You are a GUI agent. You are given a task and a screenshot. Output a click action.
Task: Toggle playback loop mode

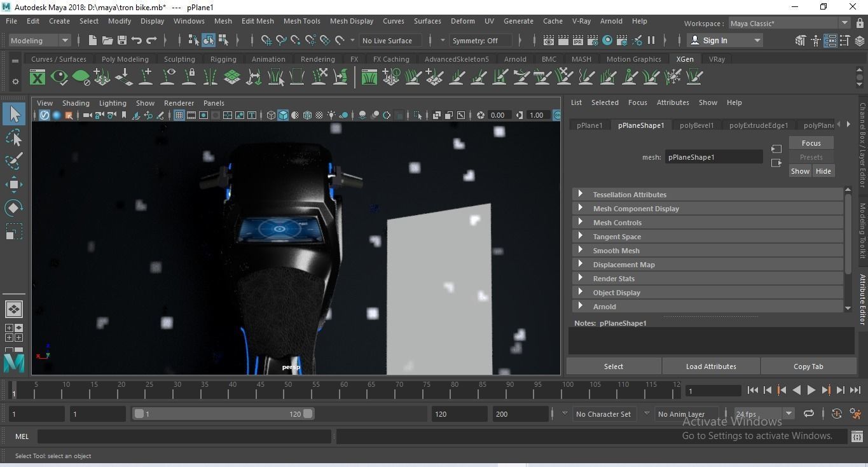coord(808,414)
